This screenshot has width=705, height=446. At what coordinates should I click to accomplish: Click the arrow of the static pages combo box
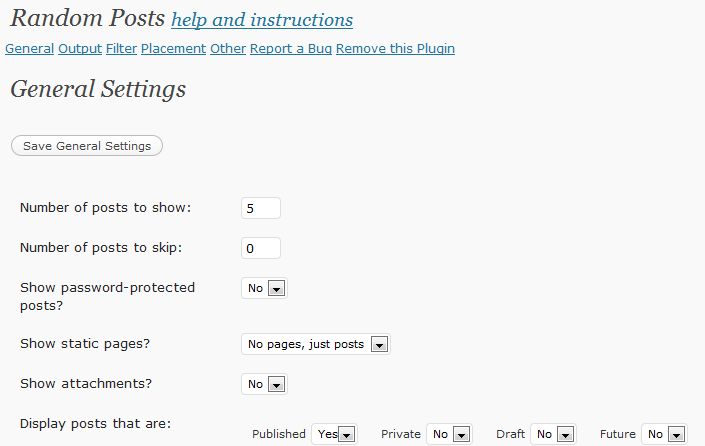379,345
